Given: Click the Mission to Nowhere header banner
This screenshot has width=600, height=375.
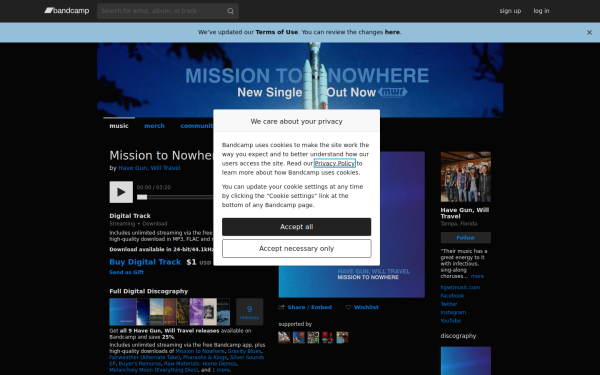Looking at the screenshot, I should pyautogui.click(x=300, y=80).
